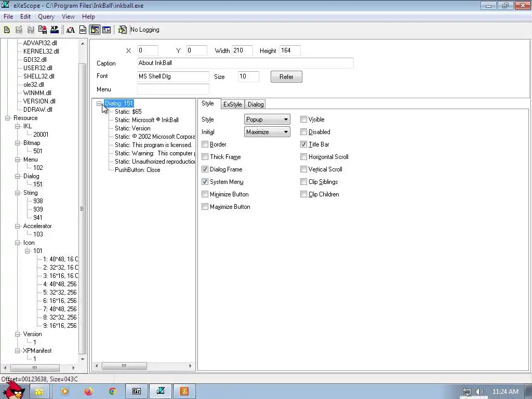Click the font Size field
This screenshot has width=532, height=399.
click(249, 77)
